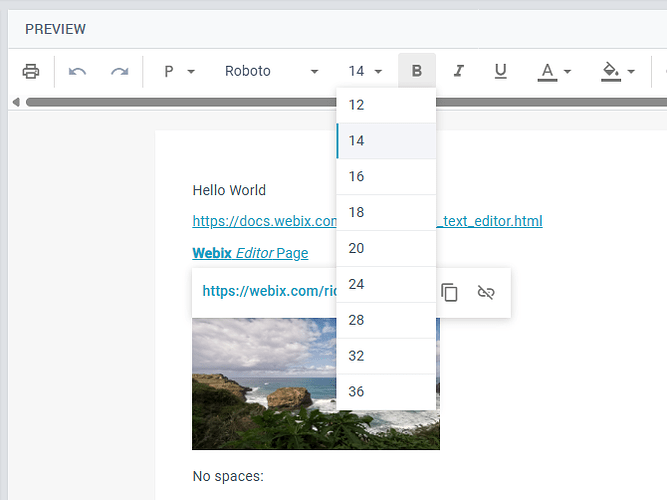
Task: Select font size 16
Action: click(x=386, y=177)
